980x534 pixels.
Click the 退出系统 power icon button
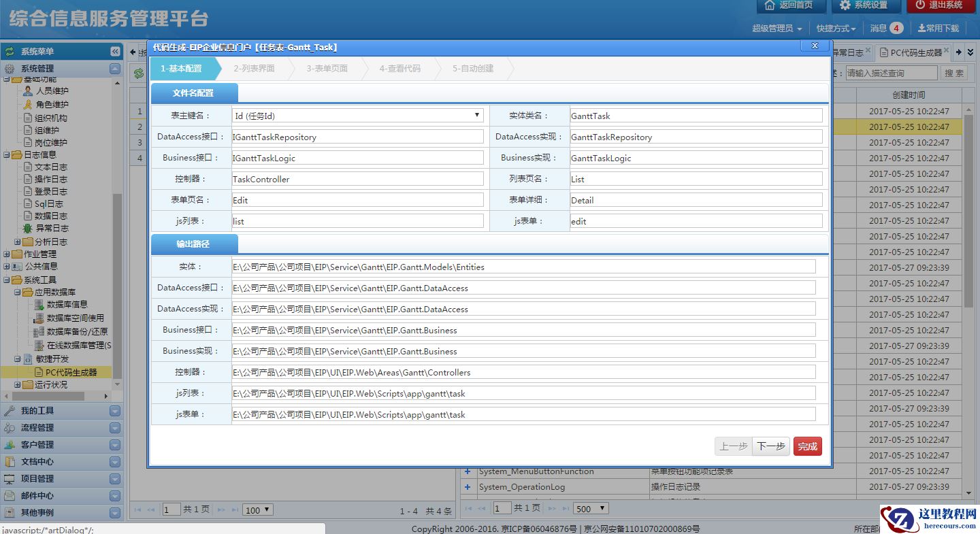tap(941, 5)
